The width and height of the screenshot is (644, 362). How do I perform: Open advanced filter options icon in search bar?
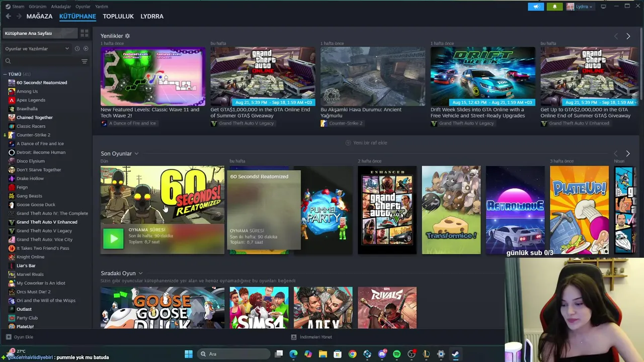point(85,61)
